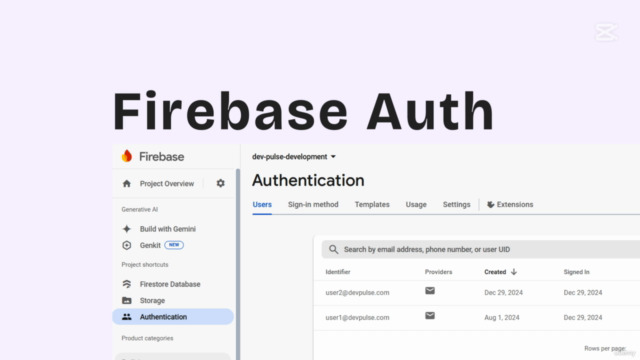Screen dimensions: 640x360
Task: Click the Firebase Auth title text
Action: pos(303,111)
